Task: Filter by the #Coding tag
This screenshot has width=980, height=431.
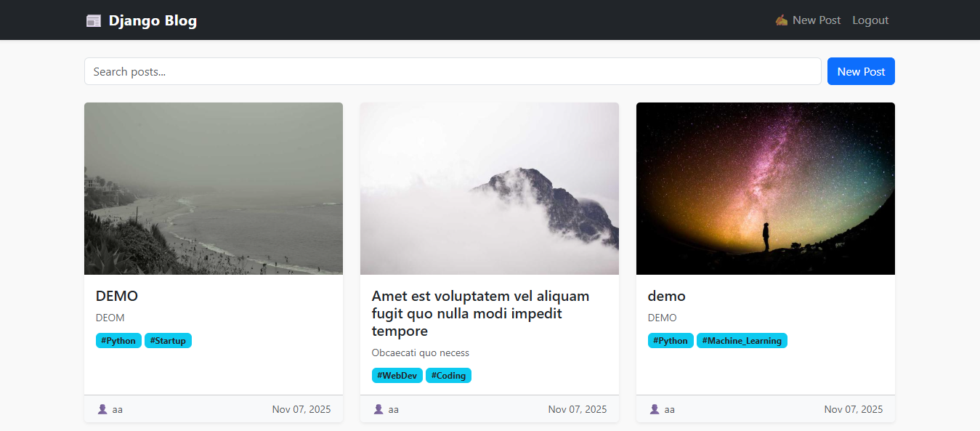Action: [448, 375]
